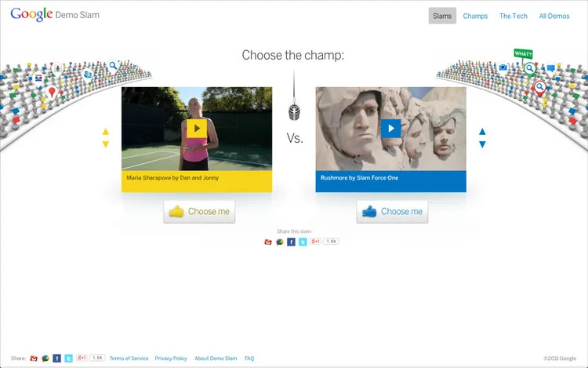Click the footer 1.6k share count
This screenshot has width=588, height=368.
(97, 358)
